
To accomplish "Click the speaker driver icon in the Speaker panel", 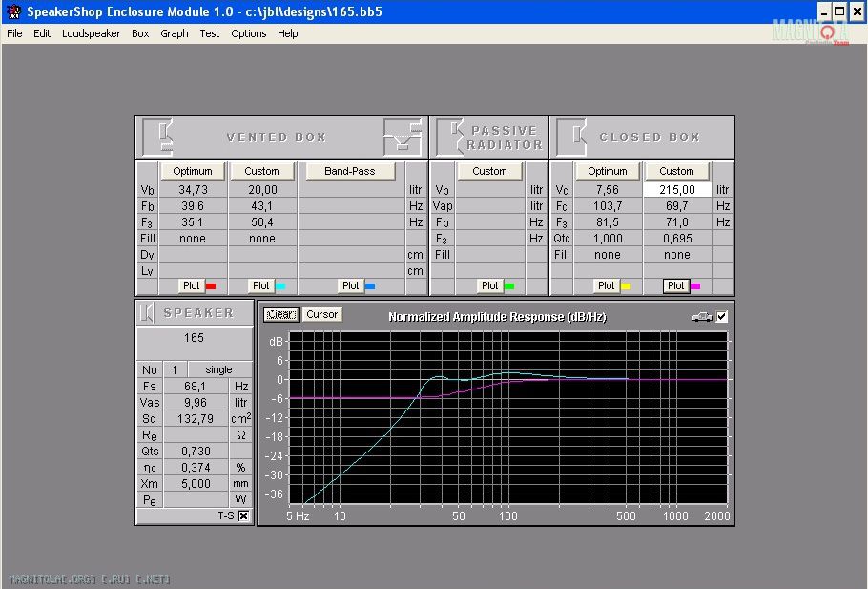I will click(x=148, y=312).
